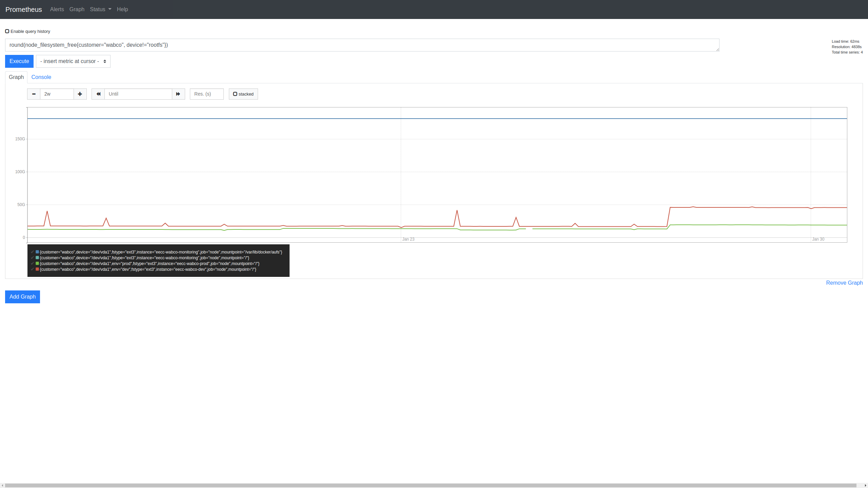Enable the query history checkbox

(7, 31)
